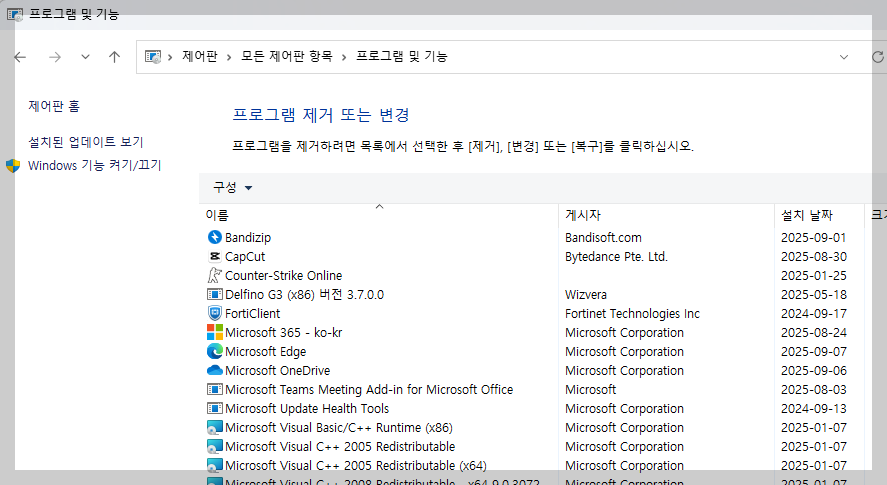Click publisher Bandisoft.com
The height and width of the screenshot is (485, 887).
(x=603, y=238)
